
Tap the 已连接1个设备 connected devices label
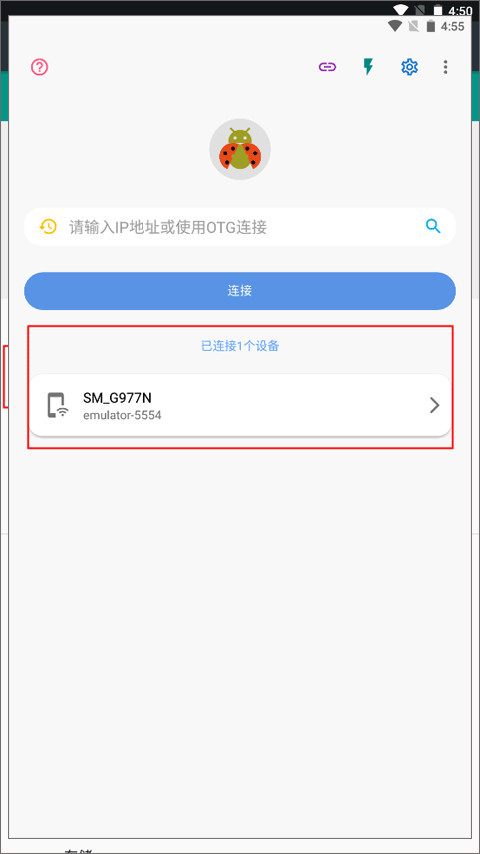pyautogui.click(x=240, y=346)
